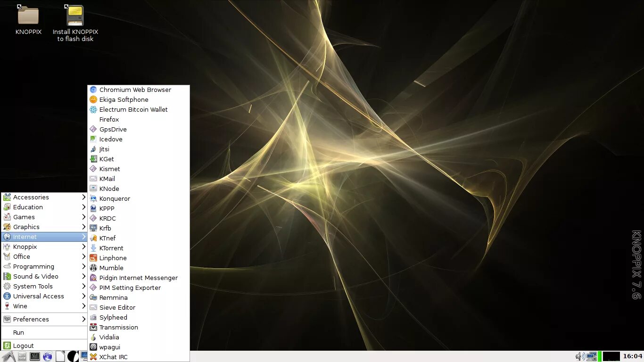Select the Firefox menu entry
This screenshot has width=644, height=362.
point(139,119)
